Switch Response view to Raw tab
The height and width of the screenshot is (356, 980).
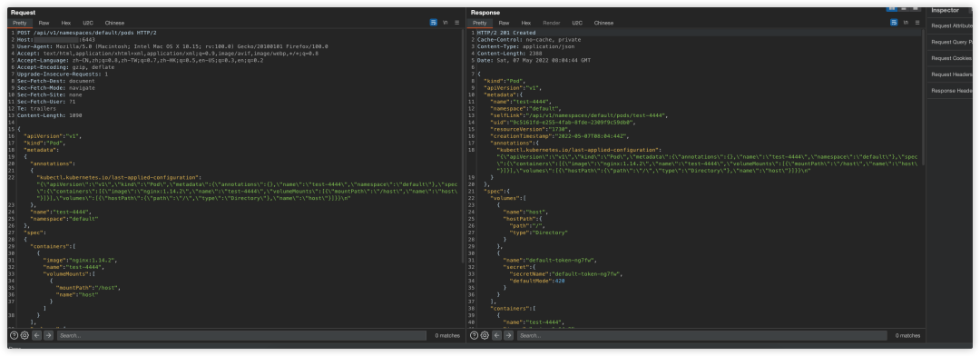pyautogui.click(x=504, y=23)
